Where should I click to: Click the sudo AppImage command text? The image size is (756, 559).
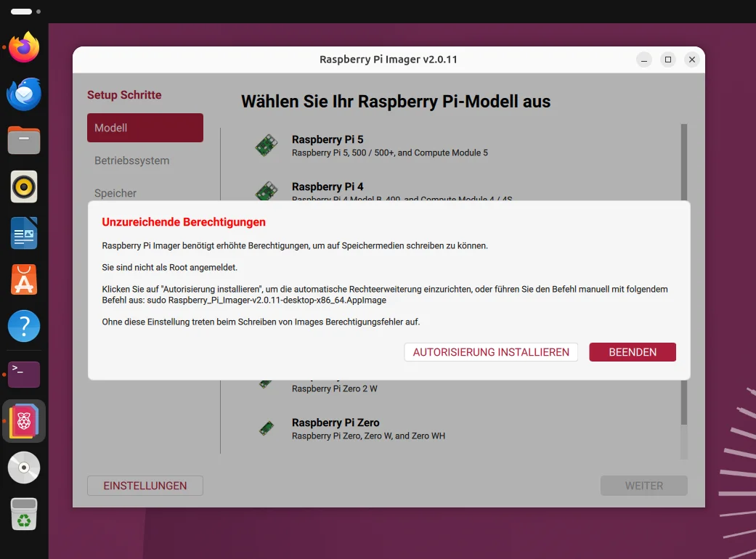click(267, 301)
